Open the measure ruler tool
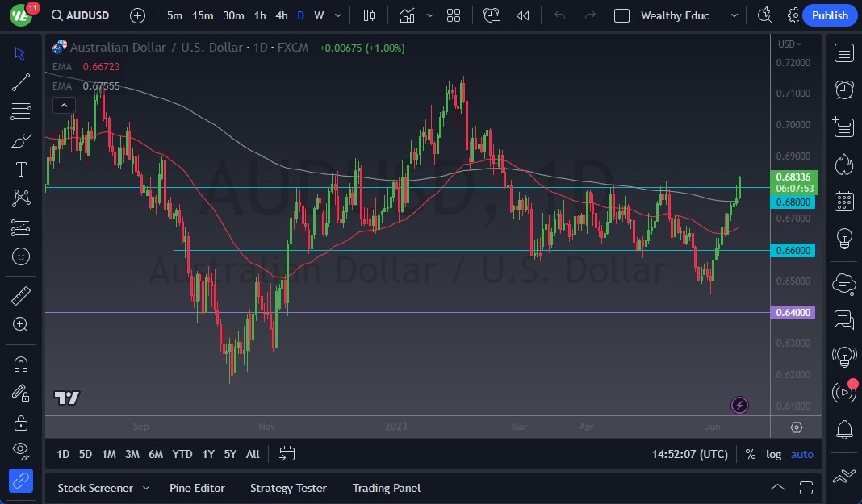 coord(21,296)
